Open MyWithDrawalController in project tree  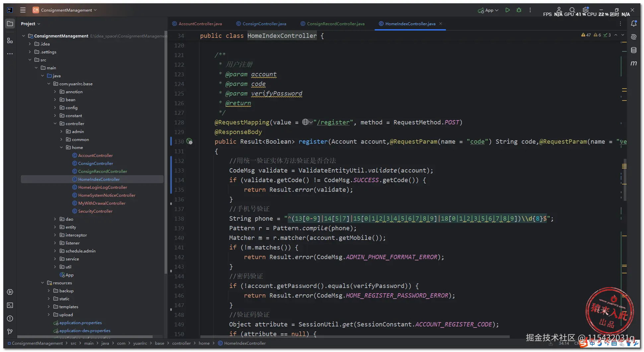pos(99,203)
